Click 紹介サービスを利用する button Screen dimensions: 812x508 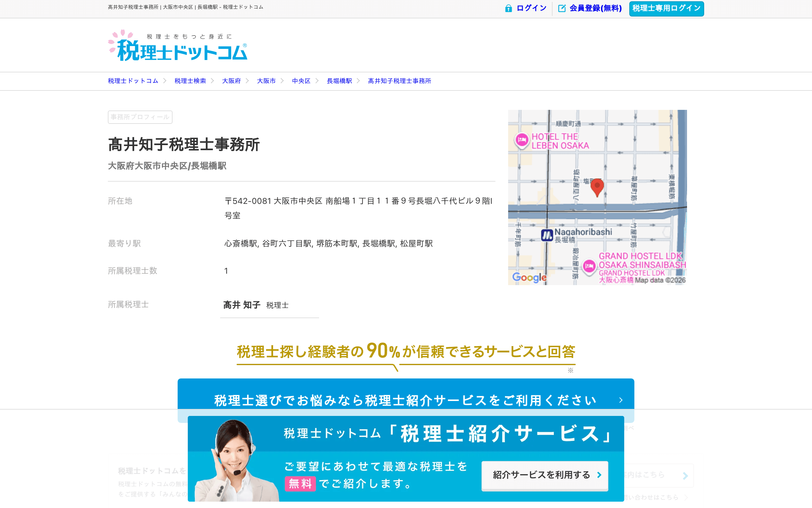545,475
